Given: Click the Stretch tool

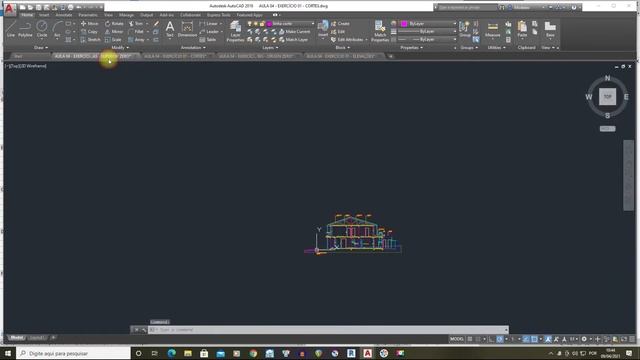Looking at the screenshot, I should [x=90, y=40].
